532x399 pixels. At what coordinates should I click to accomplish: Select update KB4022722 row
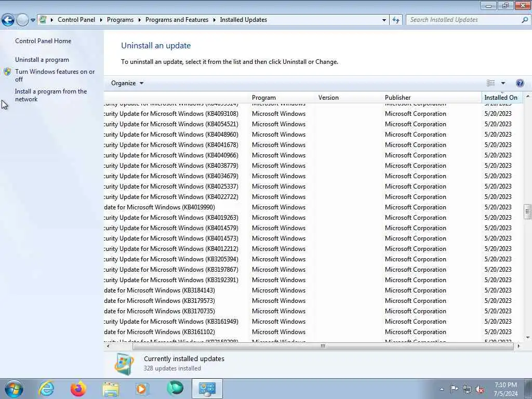(x=314, y=197)
